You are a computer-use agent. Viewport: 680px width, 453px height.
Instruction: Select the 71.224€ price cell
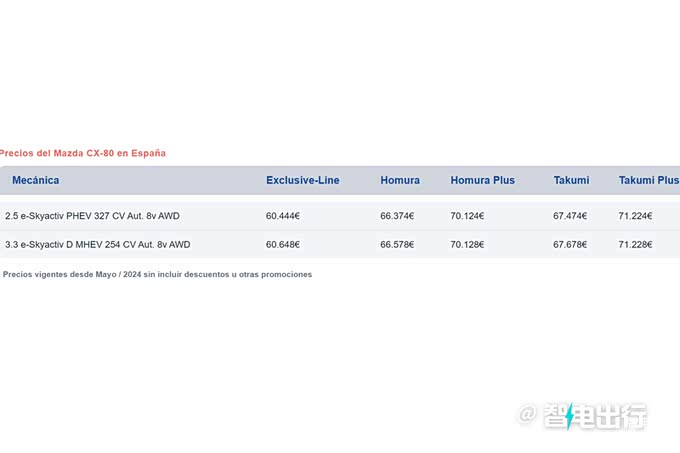coord(635,216)
